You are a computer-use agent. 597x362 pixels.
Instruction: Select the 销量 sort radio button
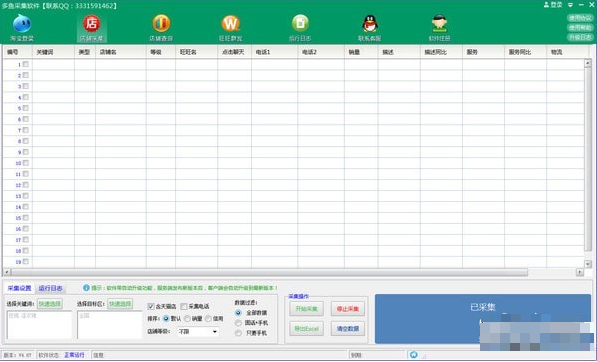click(x=187, y=318)
